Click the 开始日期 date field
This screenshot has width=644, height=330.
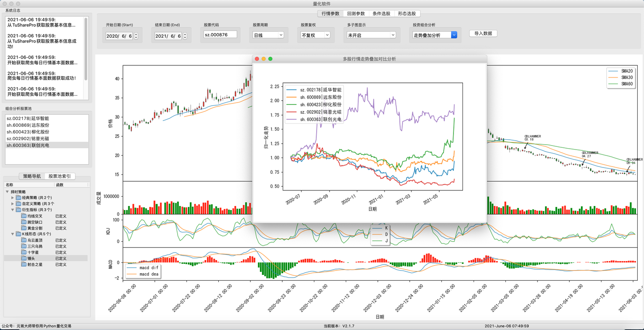click(x=119, y=36)
